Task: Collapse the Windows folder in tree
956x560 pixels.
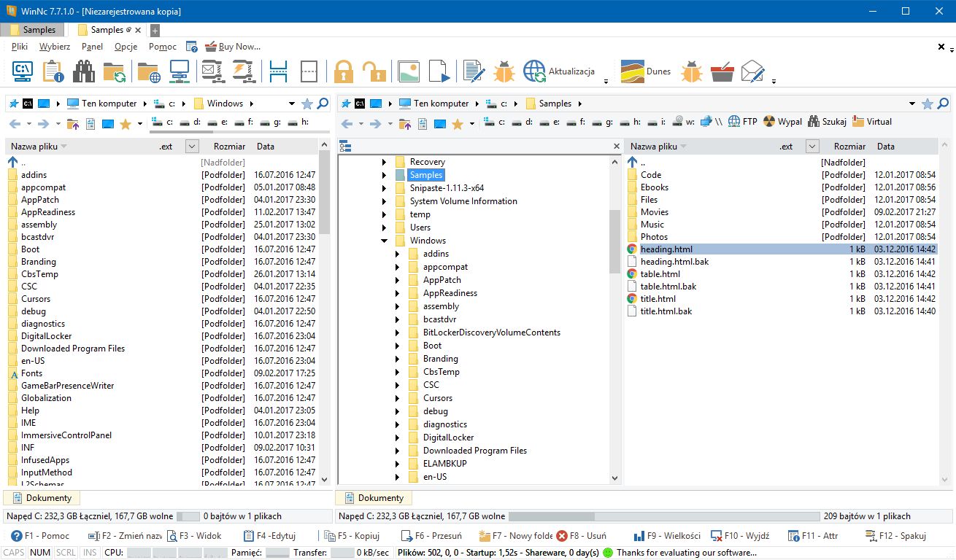Action: coord(384,241)
